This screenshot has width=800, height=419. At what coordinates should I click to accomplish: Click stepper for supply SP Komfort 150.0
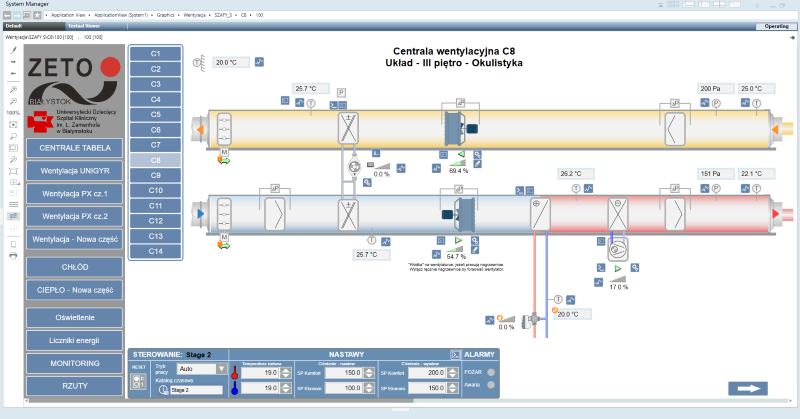[369, 373]
